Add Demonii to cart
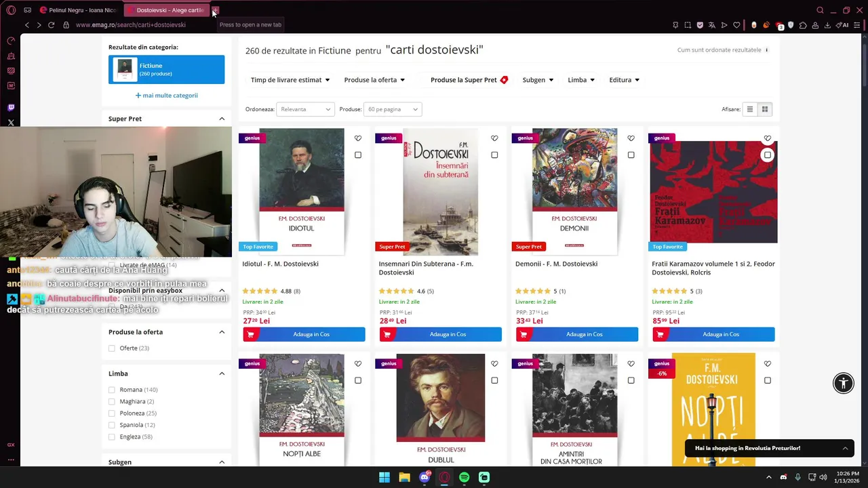Viewport: 868px width, 488px height. [577, 334]
